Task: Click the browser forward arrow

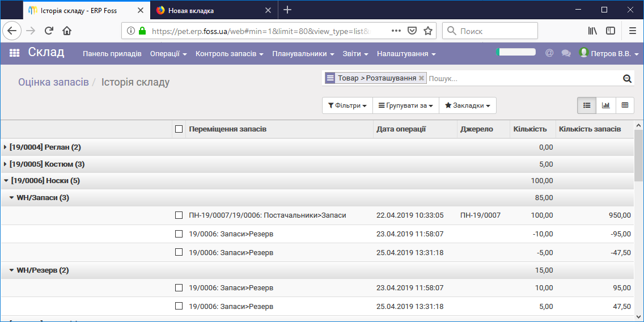Action: (x=31, y=31)
